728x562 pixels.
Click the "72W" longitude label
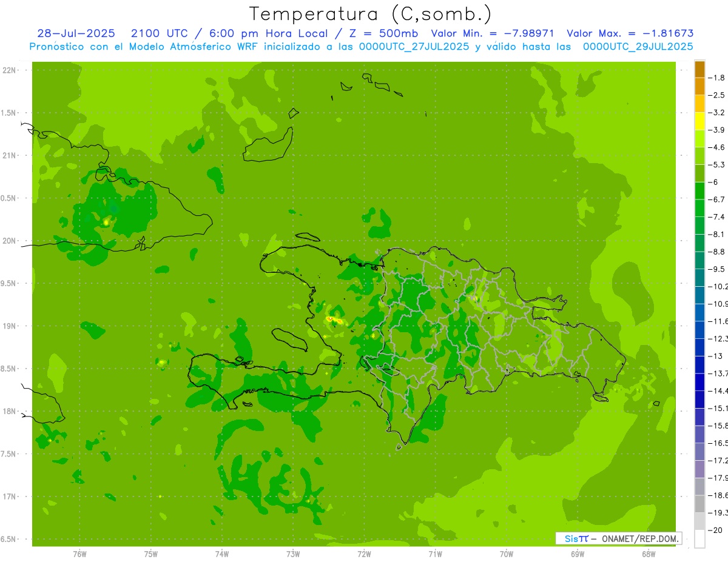pos(364,554)
